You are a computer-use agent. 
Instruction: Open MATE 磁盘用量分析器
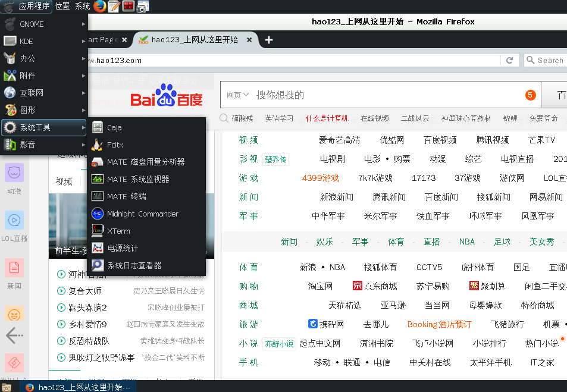[146, 162]
